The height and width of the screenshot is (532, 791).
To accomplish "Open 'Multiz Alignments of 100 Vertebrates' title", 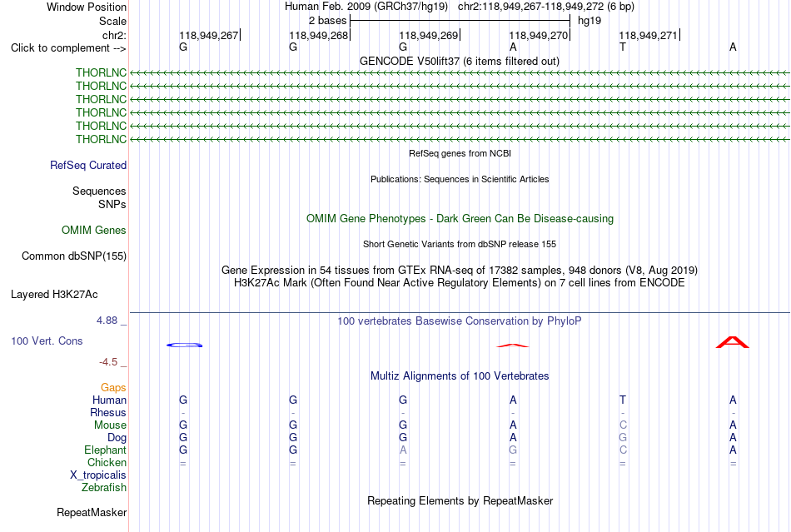I will pyautogui.click(x=460, y=375).
